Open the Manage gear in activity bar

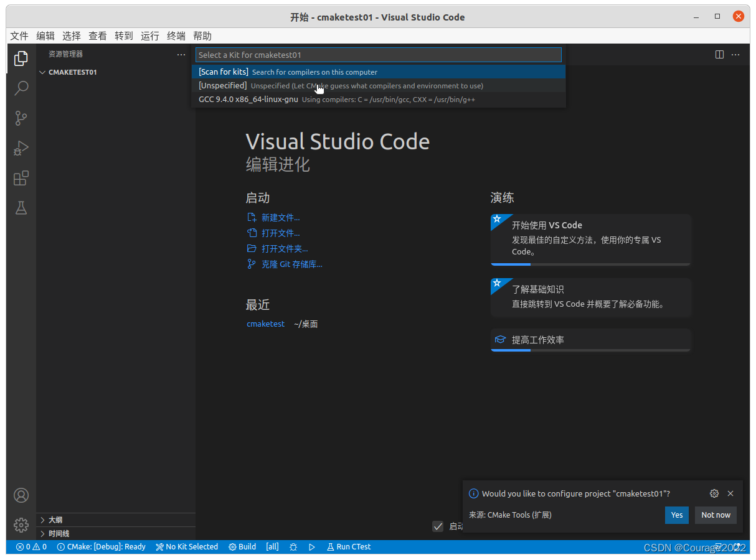click(21, 525)
